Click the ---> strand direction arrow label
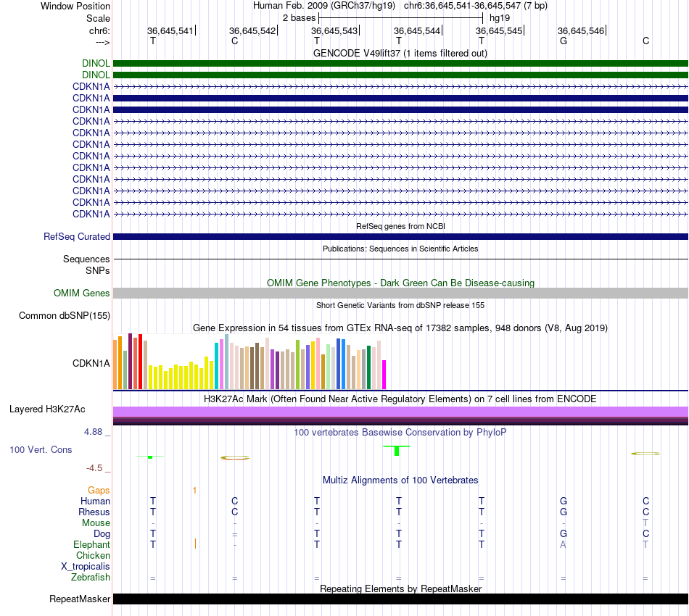Image resolution: width=689 pixels, height=616 pixels. click(x=103, y=42)
